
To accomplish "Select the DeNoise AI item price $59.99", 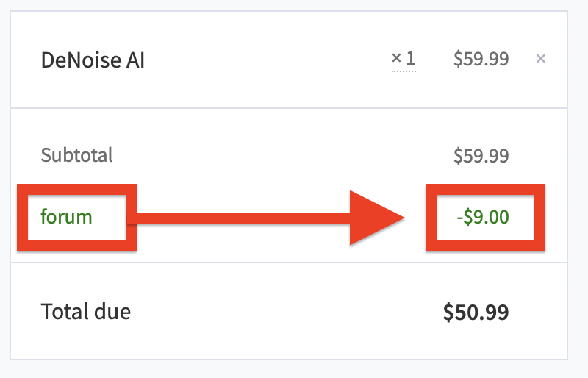I will pyautogui.click(x=481, y=59).
